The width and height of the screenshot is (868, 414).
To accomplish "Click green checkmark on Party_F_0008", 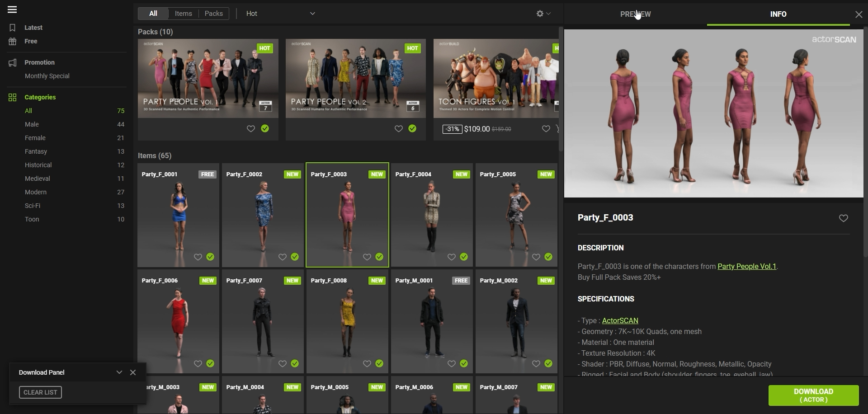I will pos(379,364).
